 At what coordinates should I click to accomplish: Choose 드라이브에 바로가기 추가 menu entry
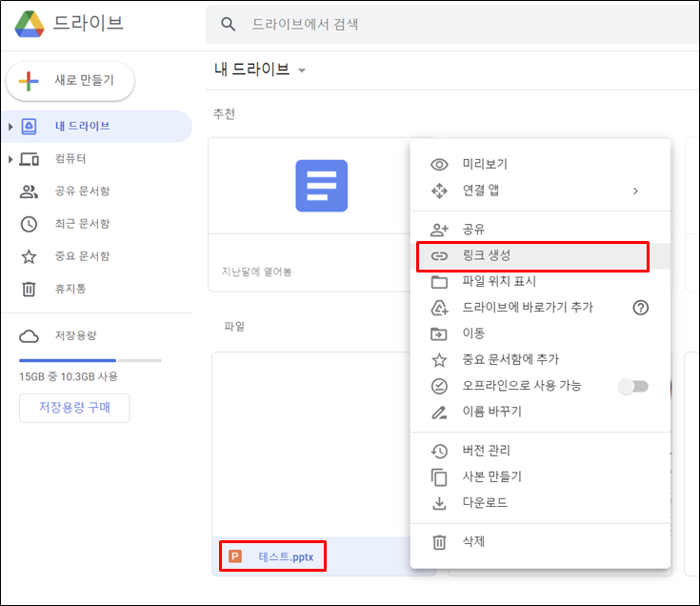click(540, 308)
